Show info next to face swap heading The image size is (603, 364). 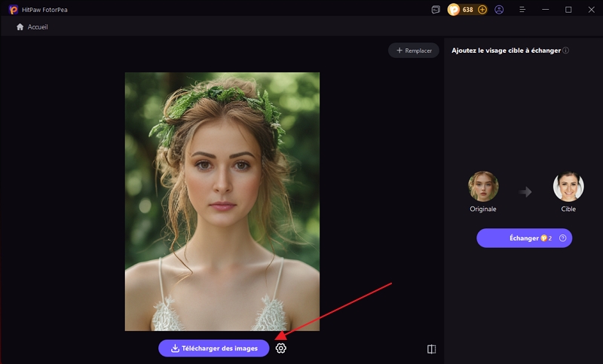(x=566, y=50)
